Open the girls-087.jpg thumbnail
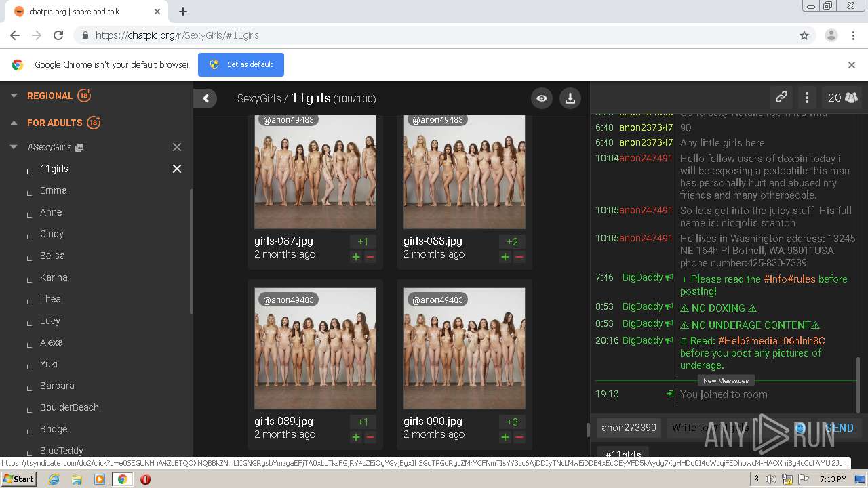868x488 pixels. 315,171
